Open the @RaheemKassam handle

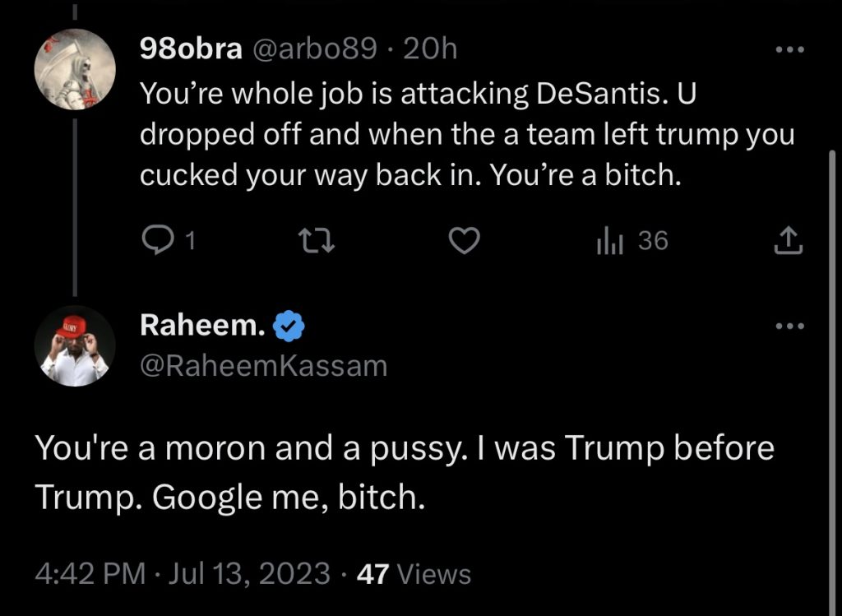pyautogui.click(x=263, y=365)
